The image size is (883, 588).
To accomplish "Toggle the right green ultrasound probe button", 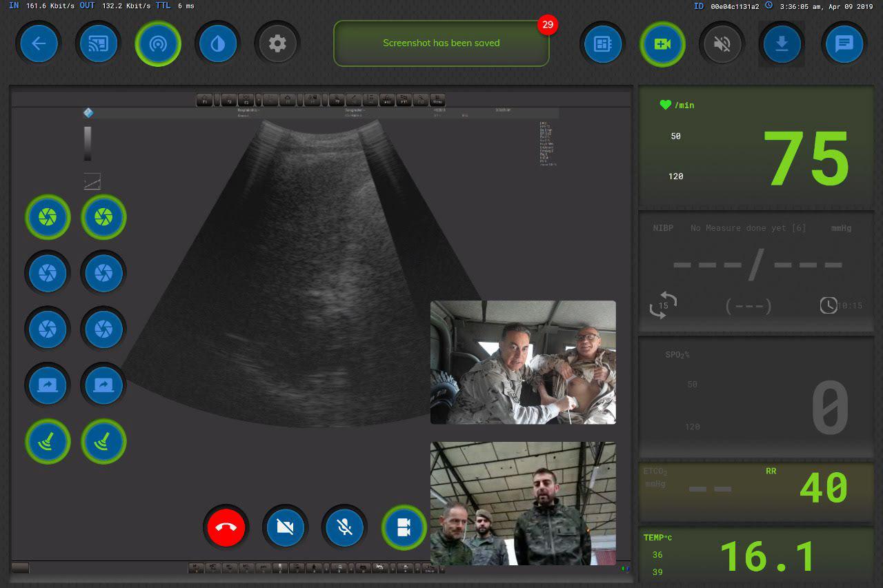I will (x=103, y=441).
